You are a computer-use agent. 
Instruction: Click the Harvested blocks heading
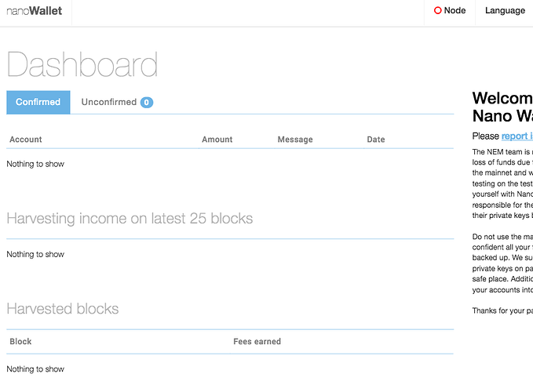pyautogui.click(x=63, y=309)
